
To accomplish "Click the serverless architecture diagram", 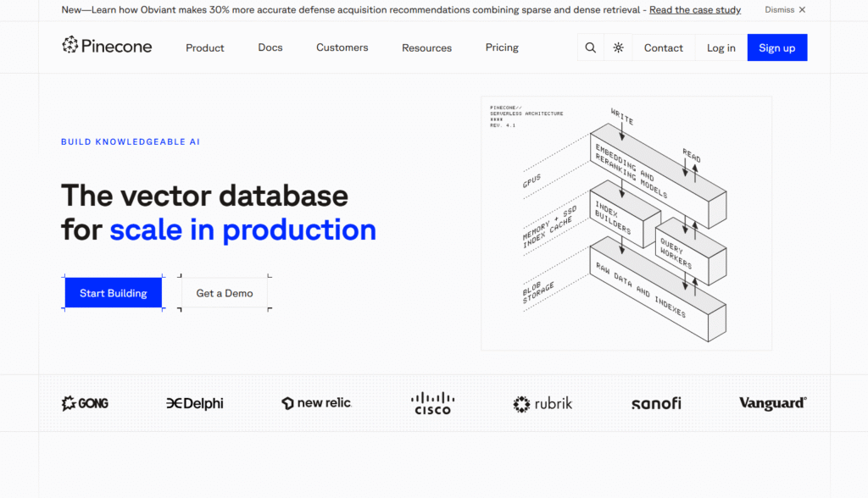I will (626, 223).
